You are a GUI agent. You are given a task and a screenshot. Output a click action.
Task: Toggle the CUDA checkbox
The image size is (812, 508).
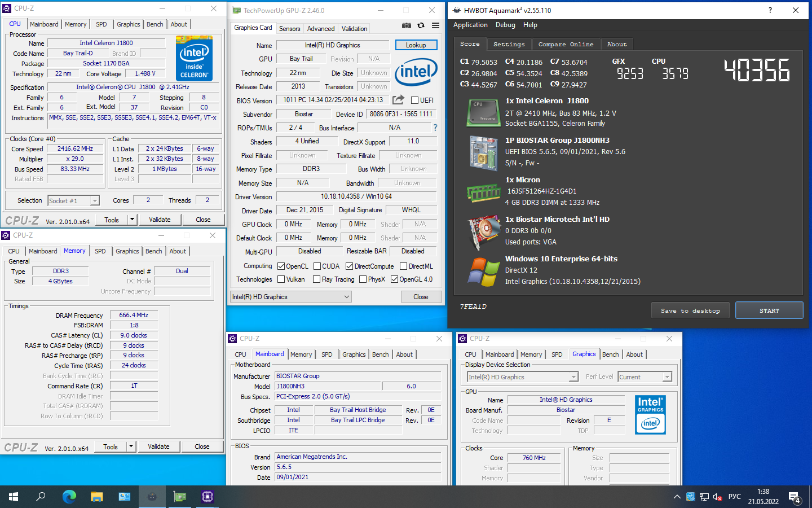point(317,266)
